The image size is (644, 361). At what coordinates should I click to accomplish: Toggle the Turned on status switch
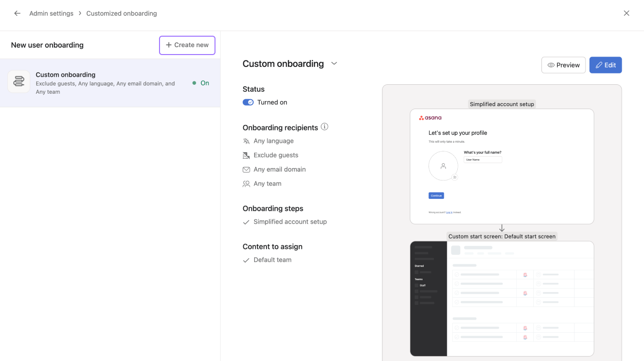[248, 102]
